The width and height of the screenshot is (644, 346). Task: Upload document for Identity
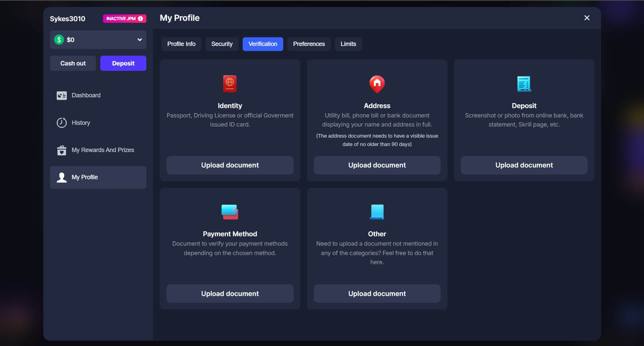pyautogui.click(x=230, y=165)
